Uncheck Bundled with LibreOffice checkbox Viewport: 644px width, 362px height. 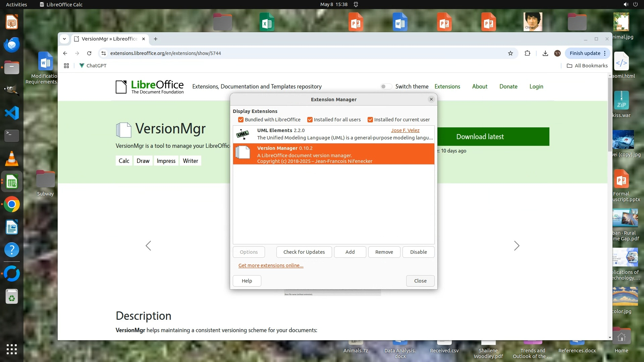point(240,120)
